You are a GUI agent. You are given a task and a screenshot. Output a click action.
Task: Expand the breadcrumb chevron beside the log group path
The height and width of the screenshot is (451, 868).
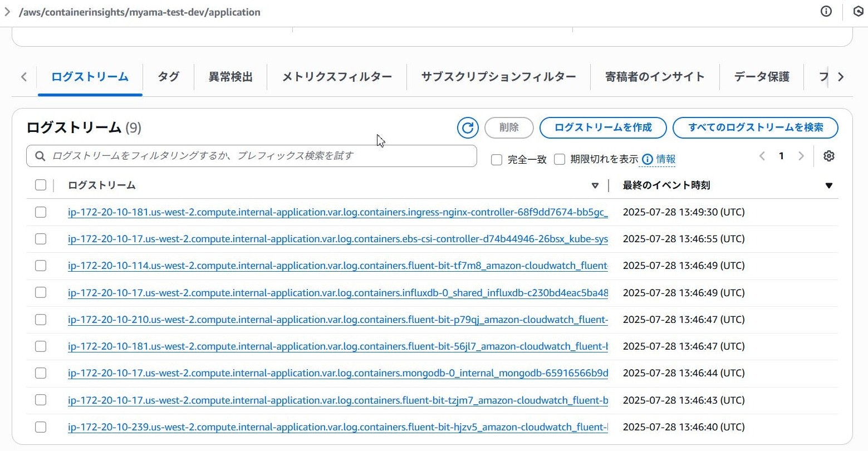click(8, 11)
